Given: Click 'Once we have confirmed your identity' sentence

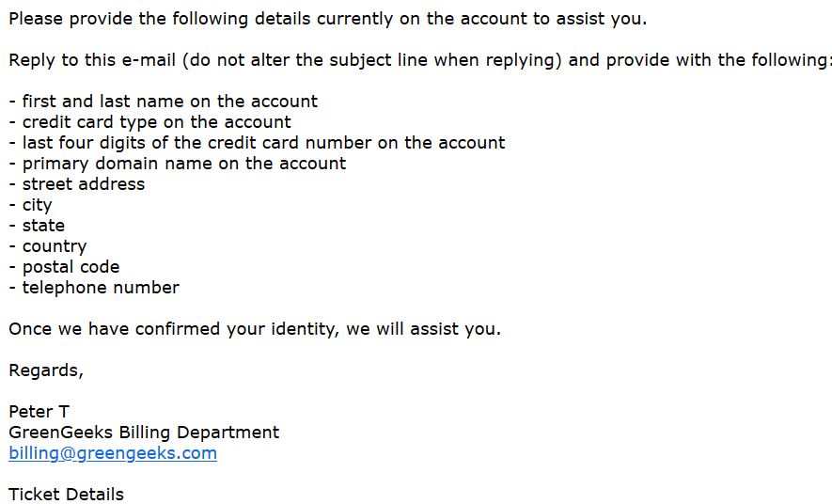Looking at the screenshot, I should pos(255,329).
